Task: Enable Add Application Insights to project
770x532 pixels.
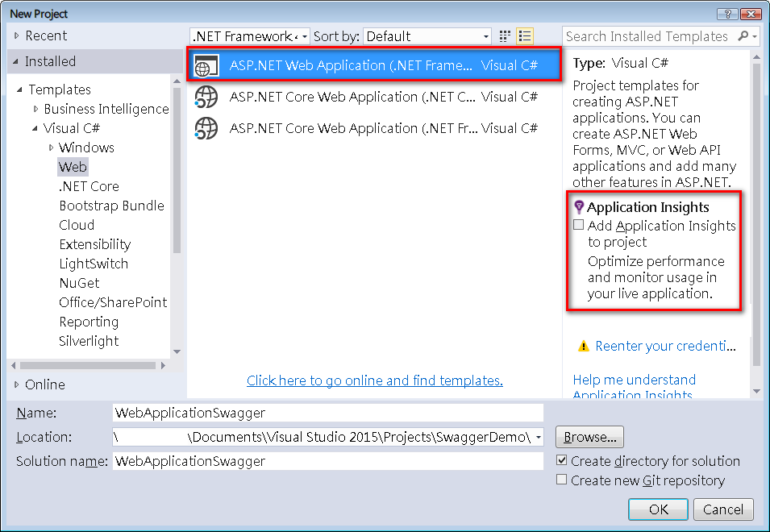Action: (578, 225)
